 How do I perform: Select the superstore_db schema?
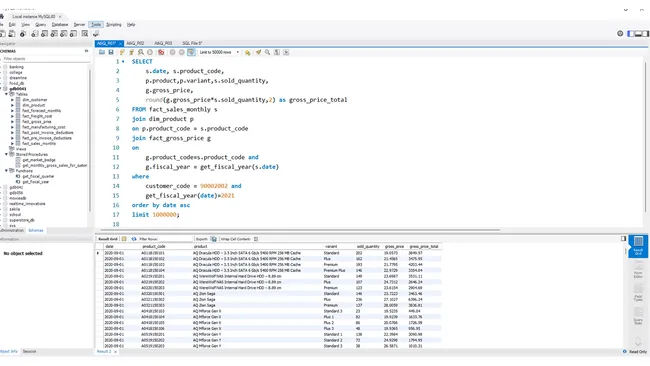[x=22, y=220]
